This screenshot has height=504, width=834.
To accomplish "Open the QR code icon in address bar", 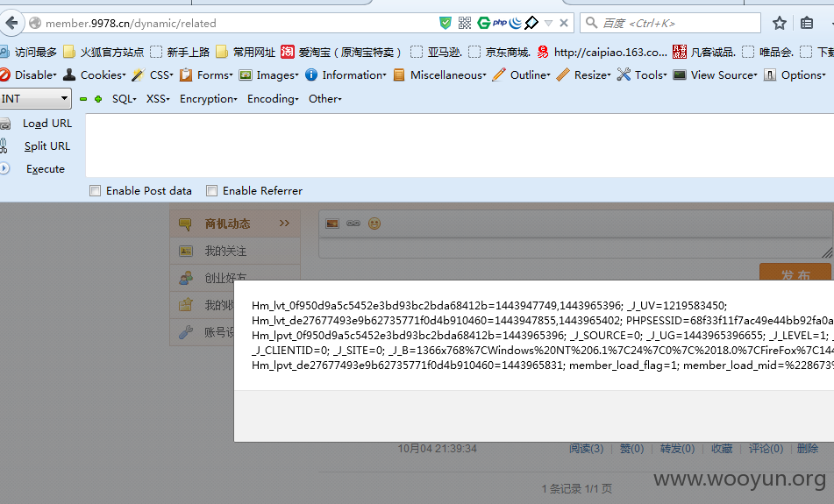I will tap(464, 23).
